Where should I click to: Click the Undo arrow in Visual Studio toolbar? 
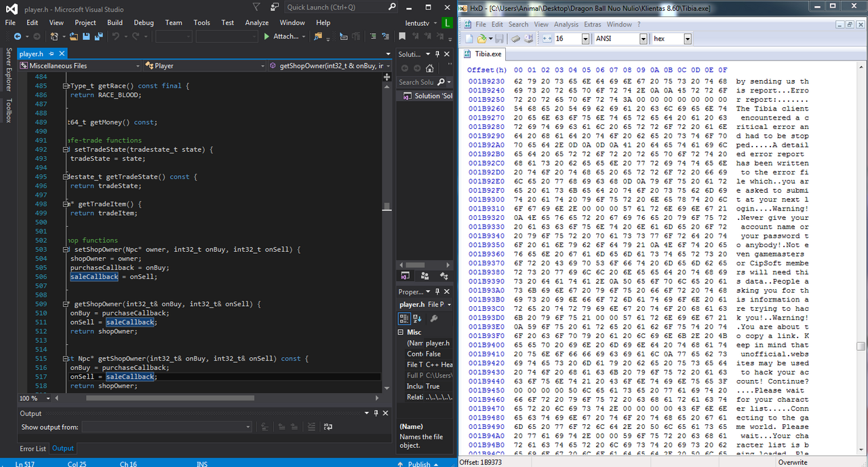(117, 37)
